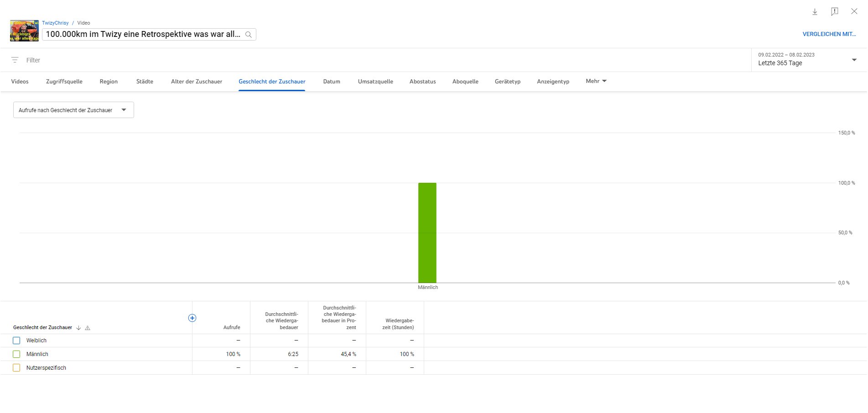
Task: Click the warning triangle icon in table header
Action: pos(88,328)
